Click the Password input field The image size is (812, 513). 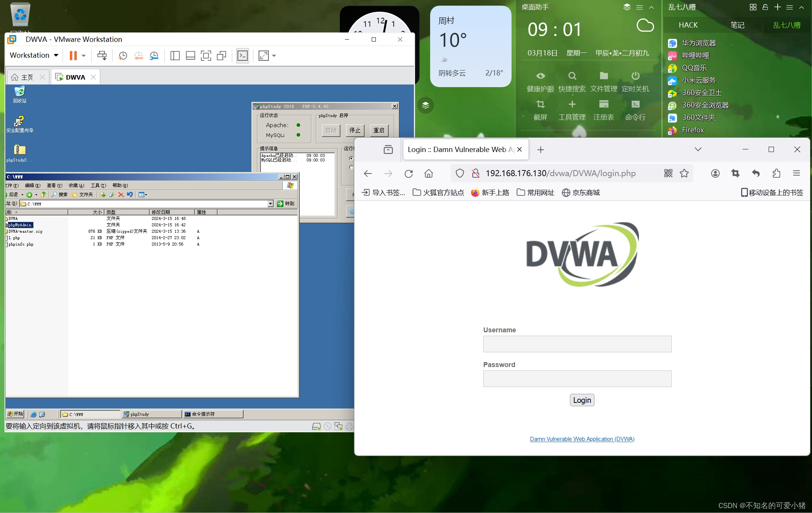coord(577,379)
